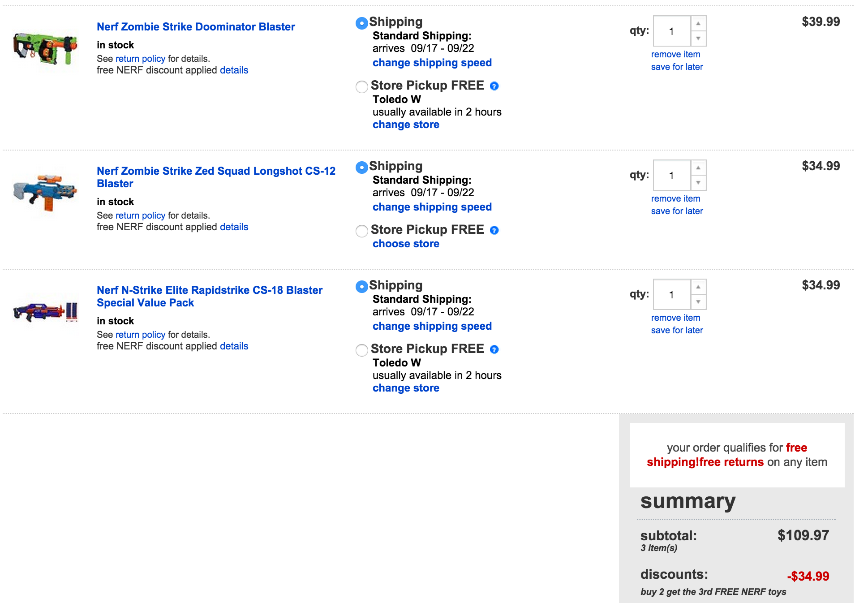Choose store for Longshot CS-12 pickup
The height and width of the screenshot is (603, 868).
(x=406, y=244)
